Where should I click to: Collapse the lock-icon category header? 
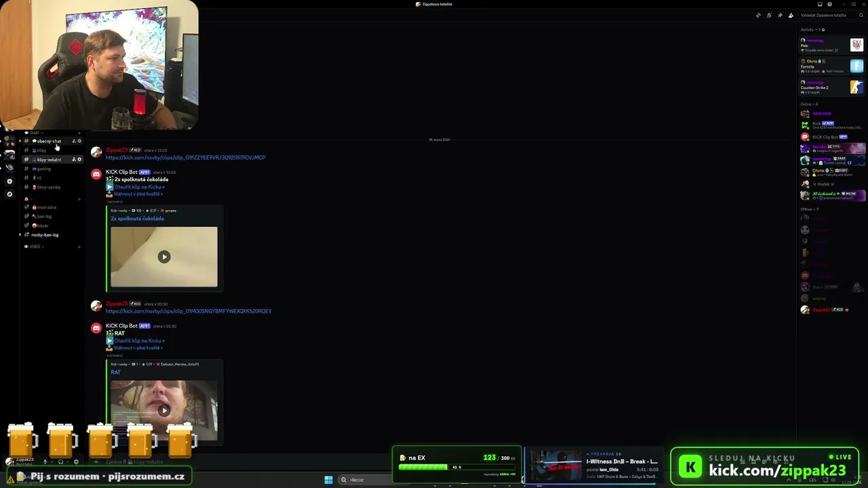(28, 199)
